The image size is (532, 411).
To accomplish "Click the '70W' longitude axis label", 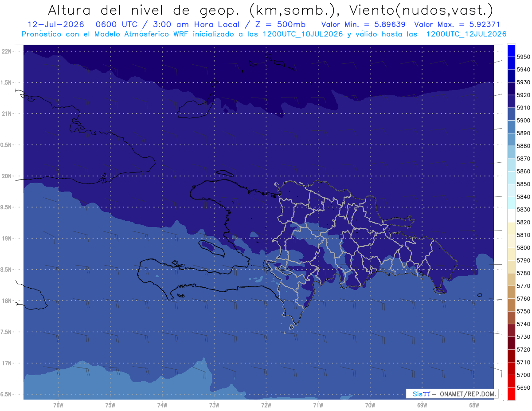I will pos(370,405).
